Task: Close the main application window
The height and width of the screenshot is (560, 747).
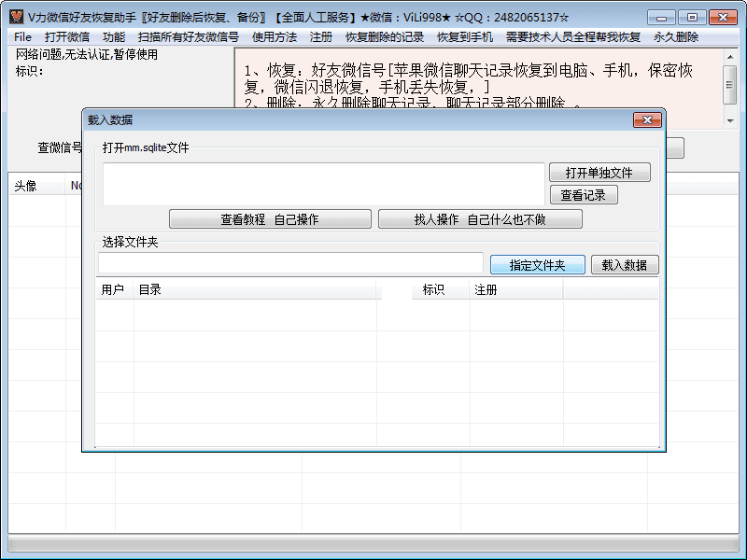Action: [723, 18]
